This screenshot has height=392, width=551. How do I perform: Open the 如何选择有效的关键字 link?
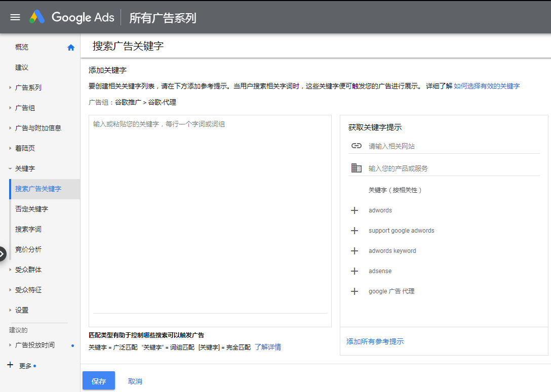click(487, 86)
